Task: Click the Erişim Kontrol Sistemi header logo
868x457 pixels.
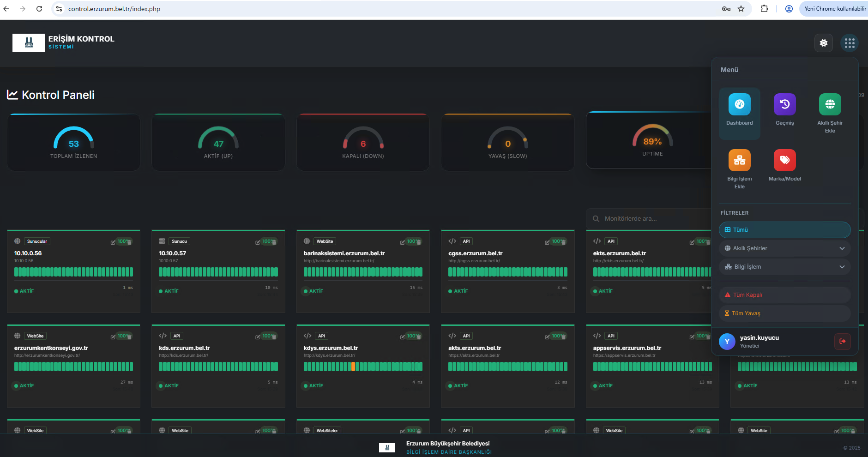Action: tap(29, 43)
